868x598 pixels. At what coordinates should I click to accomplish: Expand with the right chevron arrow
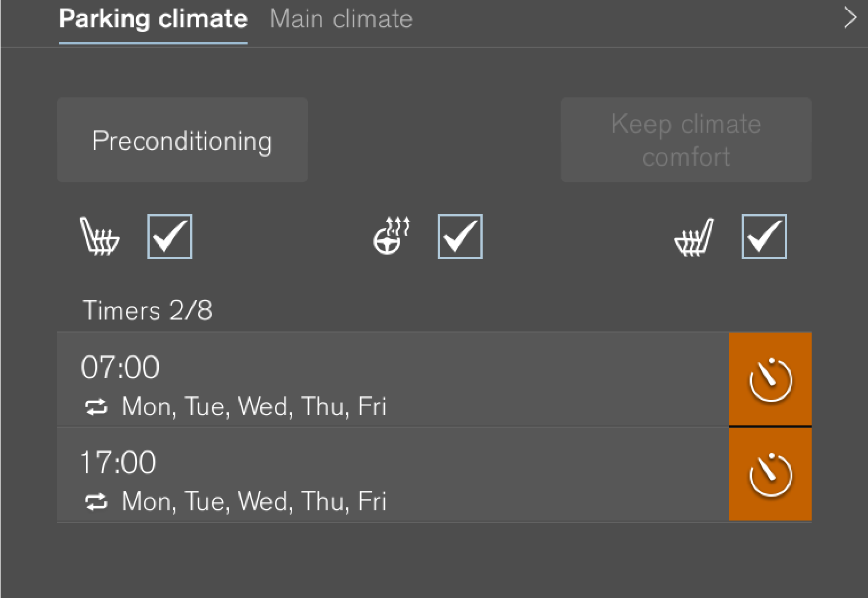tap(850, 18)
